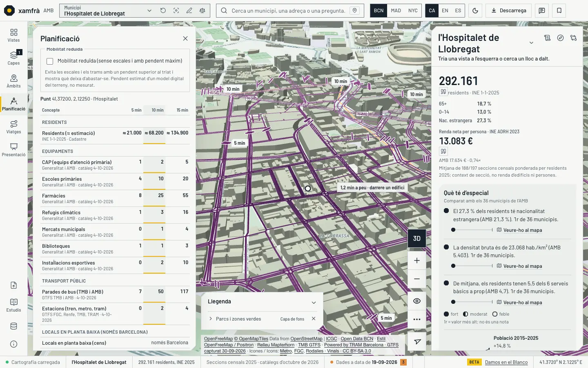
Task: Open the database icon in sidebar
Action: [13, 326]
